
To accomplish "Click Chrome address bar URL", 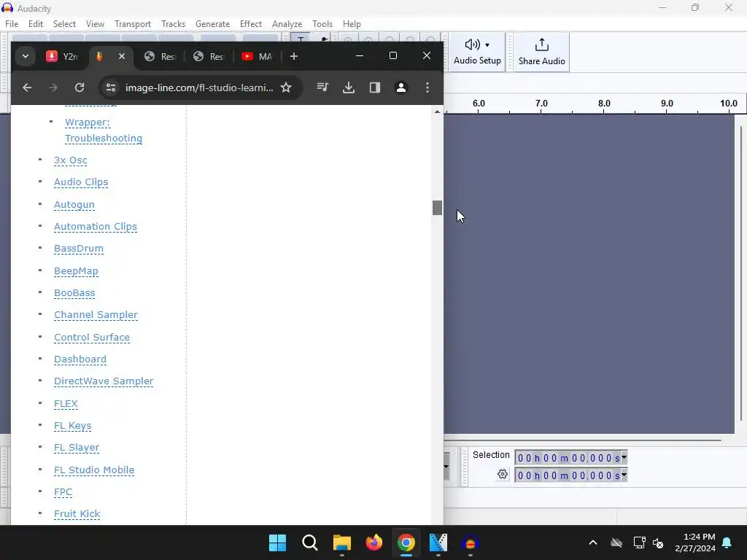I will point(199,87).
